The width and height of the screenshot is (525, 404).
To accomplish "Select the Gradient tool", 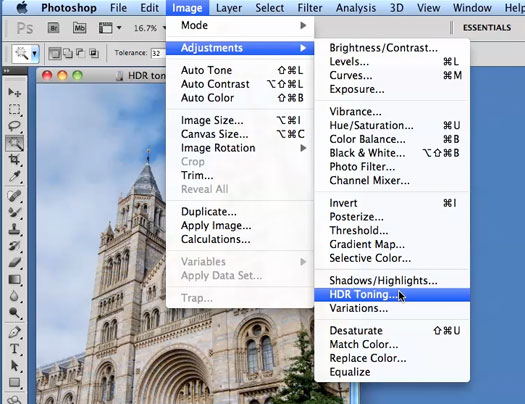I will (14, 279).
